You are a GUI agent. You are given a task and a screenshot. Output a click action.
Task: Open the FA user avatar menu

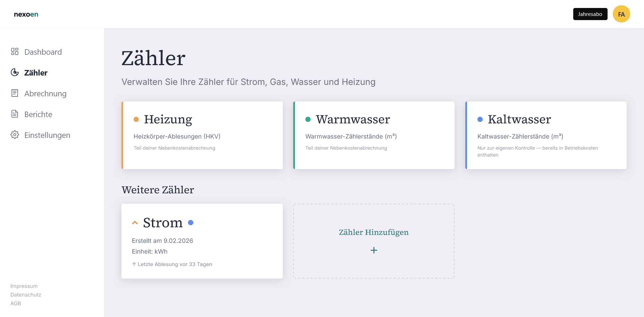coord(621,14)
